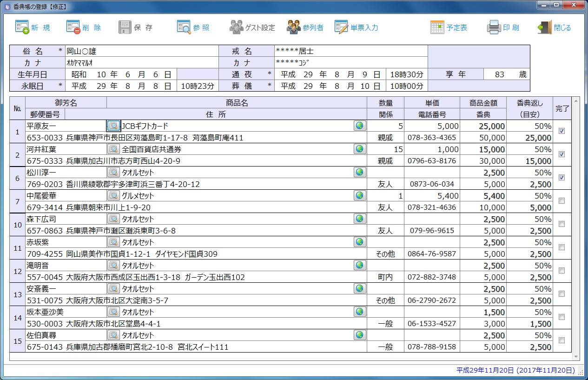
Task: Check 完了 checkbox for 佐伯真尋
Action: tap(562, 340)
